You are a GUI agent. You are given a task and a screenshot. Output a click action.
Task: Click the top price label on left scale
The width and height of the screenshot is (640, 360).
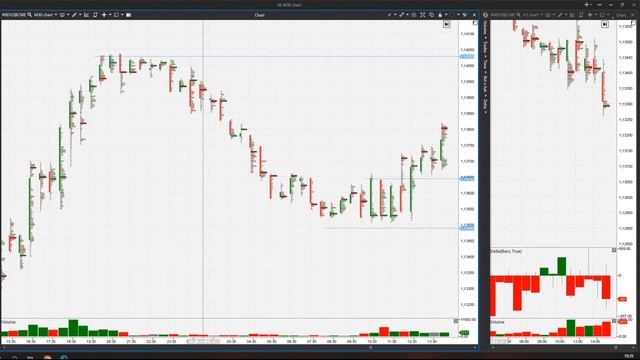468,34
